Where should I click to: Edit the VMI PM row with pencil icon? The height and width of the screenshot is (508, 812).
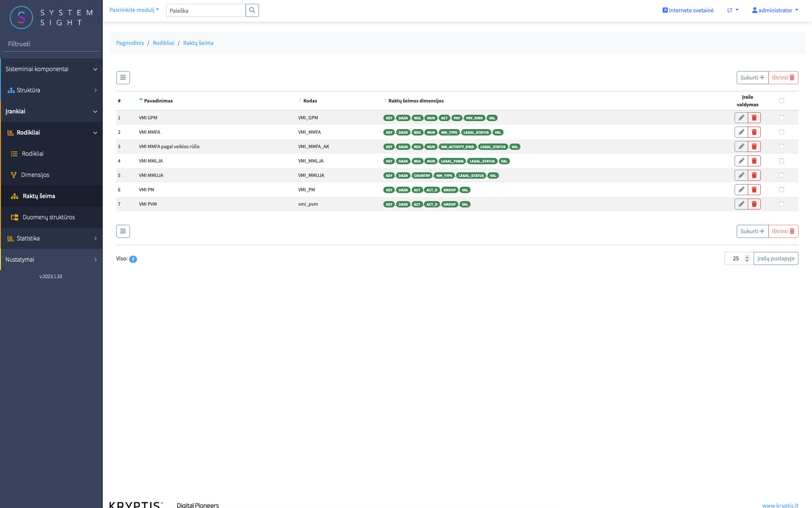741,190
